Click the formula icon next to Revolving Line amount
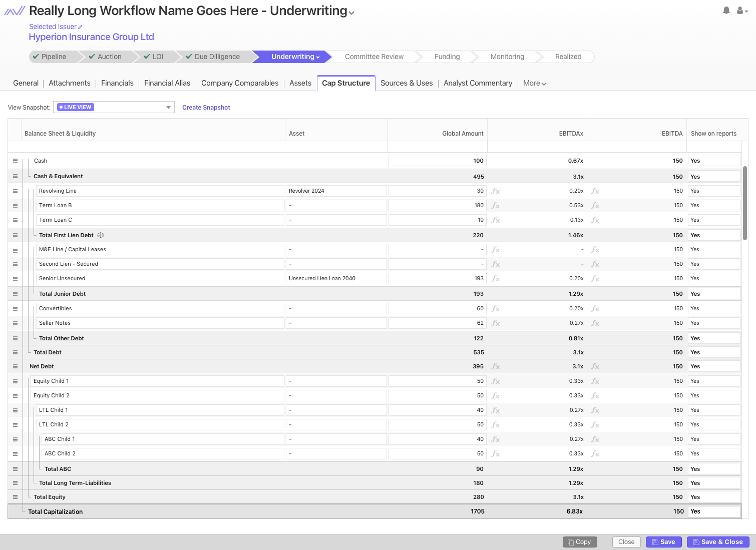Screen dimensions: 756x550 click(496, 191)
